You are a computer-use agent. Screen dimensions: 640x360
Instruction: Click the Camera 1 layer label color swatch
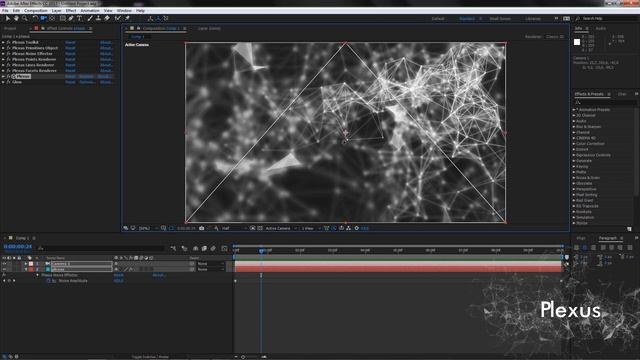tap(31, 264)
